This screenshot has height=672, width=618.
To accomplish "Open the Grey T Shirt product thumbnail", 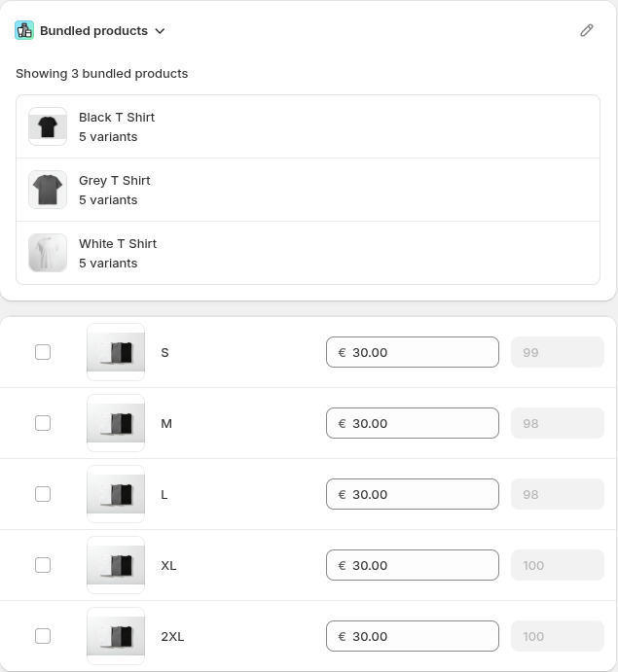I will 48,190.
